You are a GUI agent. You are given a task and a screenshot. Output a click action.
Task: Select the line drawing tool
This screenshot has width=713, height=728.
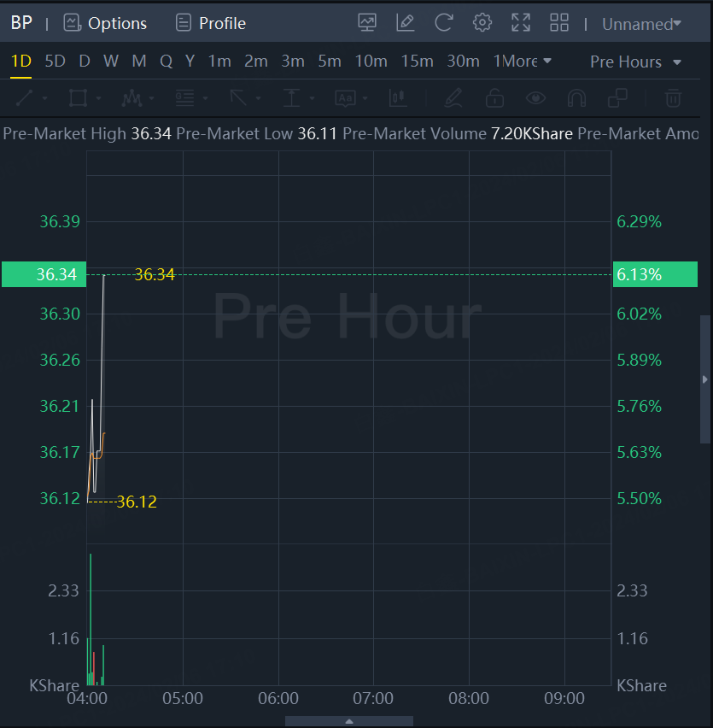(x=25, y=98)
